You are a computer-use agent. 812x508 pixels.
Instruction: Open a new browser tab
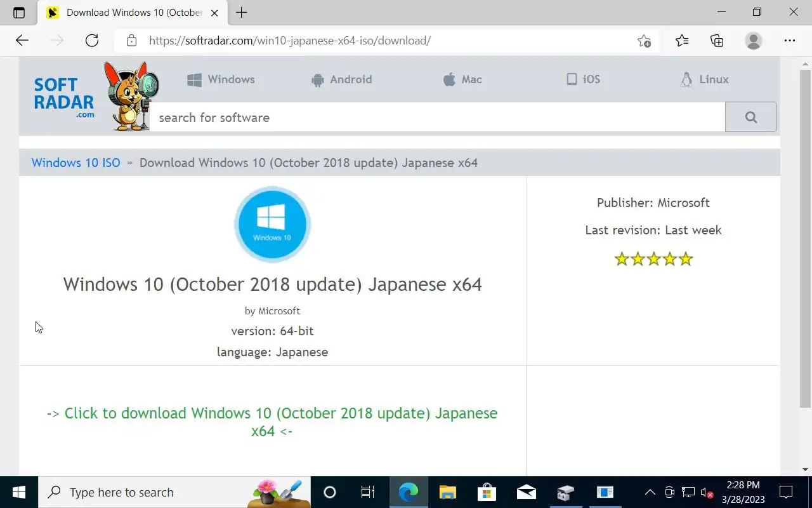click(x=242, y=13)
